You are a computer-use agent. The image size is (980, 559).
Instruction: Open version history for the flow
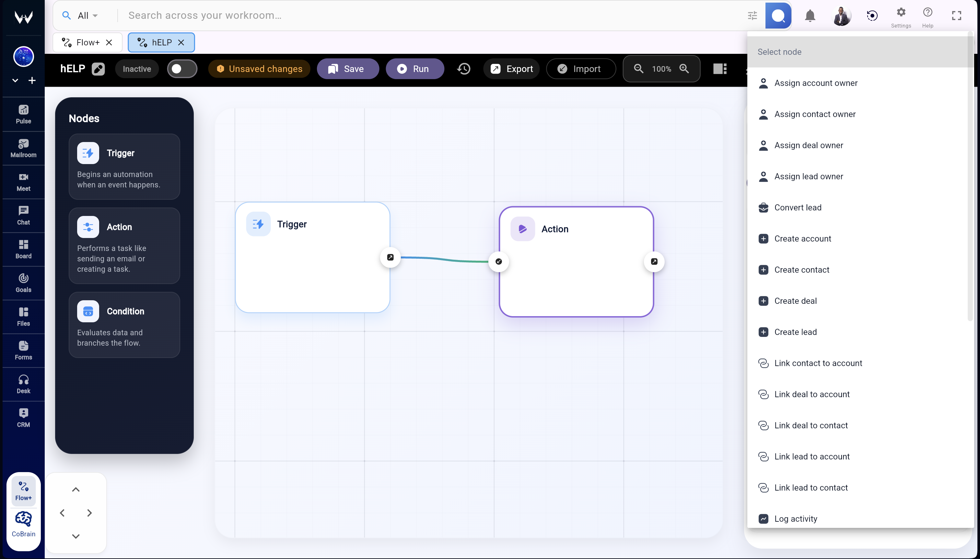click(463, 68)
